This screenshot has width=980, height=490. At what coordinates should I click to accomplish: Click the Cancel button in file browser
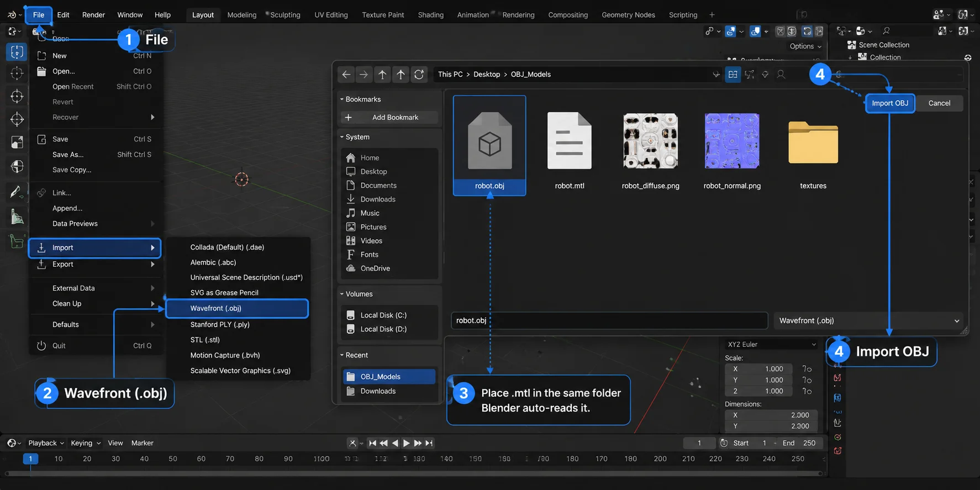[939, 103]
